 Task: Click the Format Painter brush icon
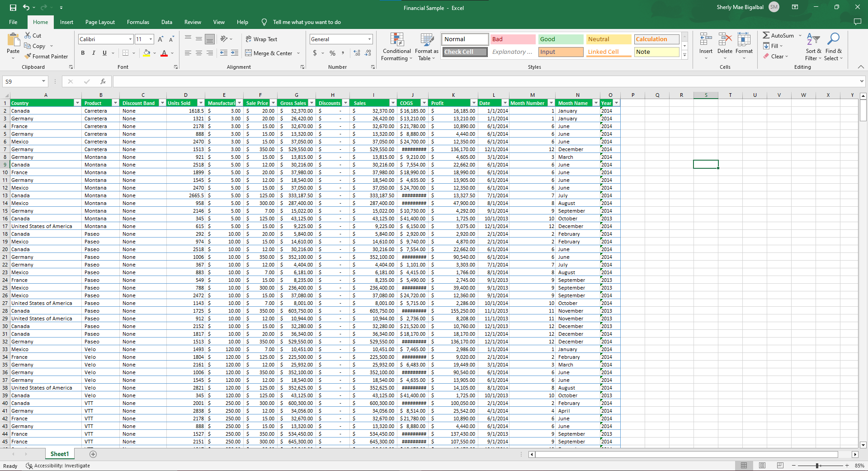click(x=28, y=57)
